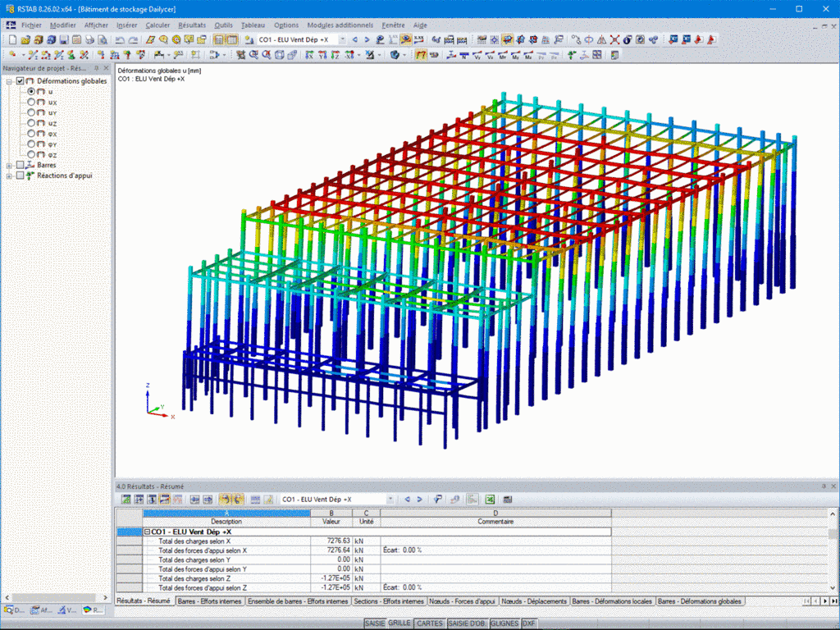Viewport: 840px width, 630px height.
Task: Enable the Barres results checkbox
Action: (20, 165)
